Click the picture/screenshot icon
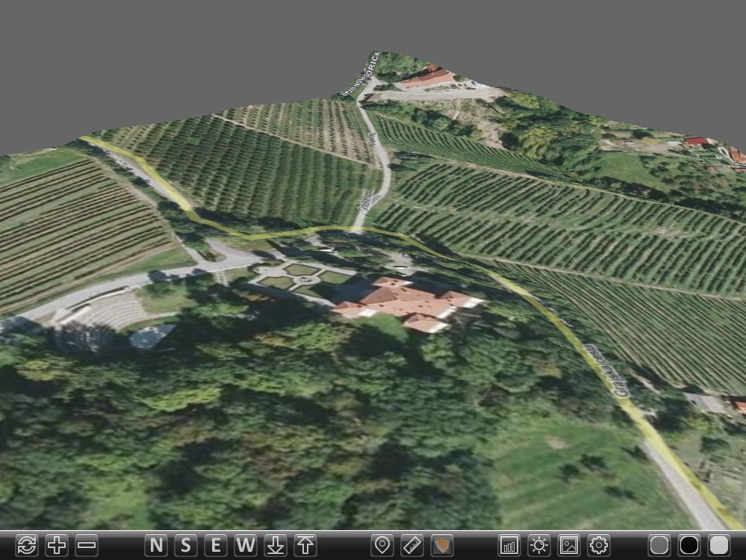 click(x=568, y=545)
